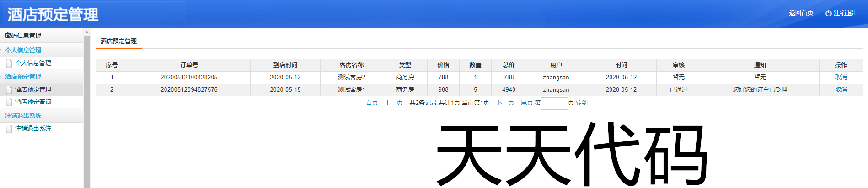
Task: Click the page icon beside 酒店预定管理 item
Action: (x=9, y=89)
